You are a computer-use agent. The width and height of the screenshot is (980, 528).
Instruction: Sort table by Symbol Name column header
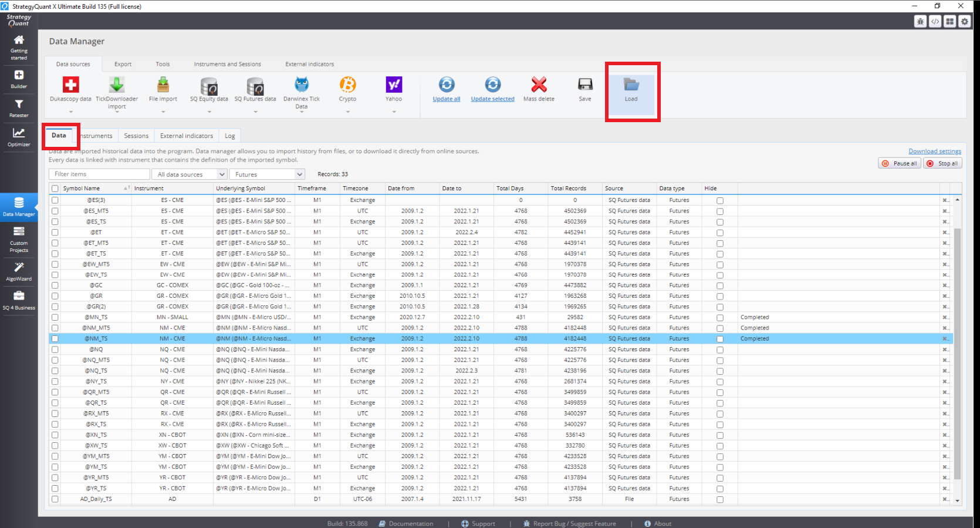96,189
